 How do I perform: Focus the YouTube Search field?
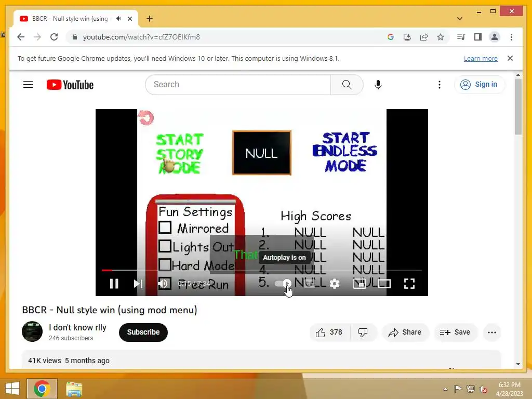pos(238,85)
